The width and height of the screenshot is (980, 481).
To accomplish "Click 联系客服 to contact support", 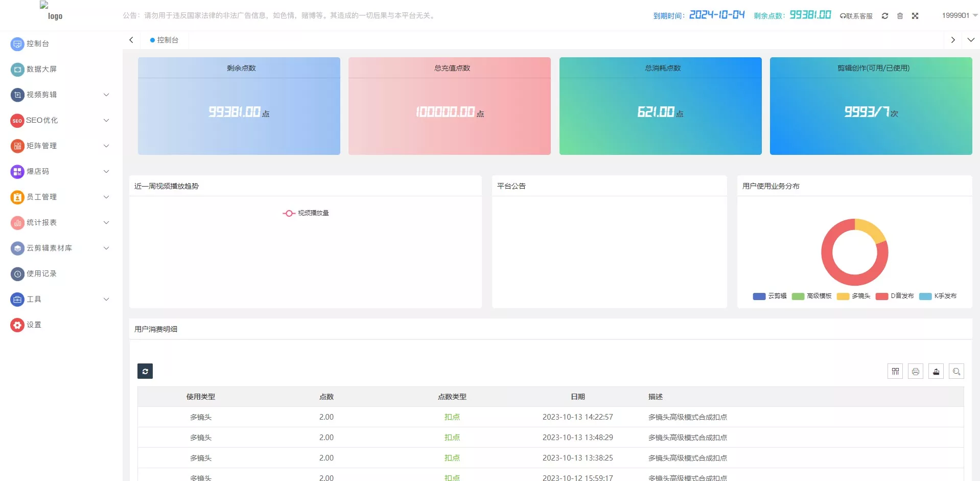I will click(856, 16).
